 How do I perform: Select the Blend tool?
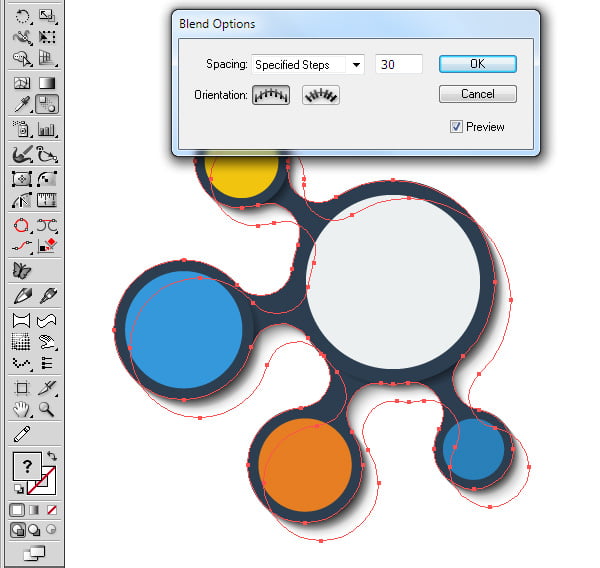(47, 104)
